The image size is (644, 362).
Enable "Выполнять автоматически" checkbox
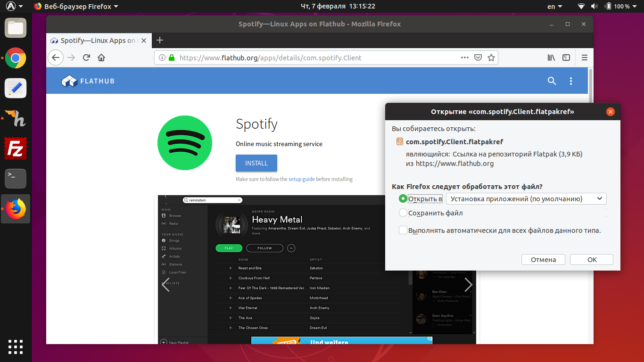click(x=403, y=230)
